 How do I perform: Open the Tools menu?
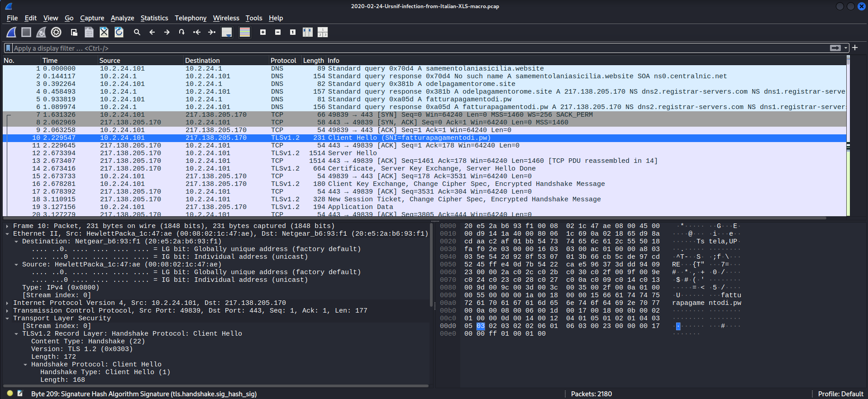click(x=254, y=18)
